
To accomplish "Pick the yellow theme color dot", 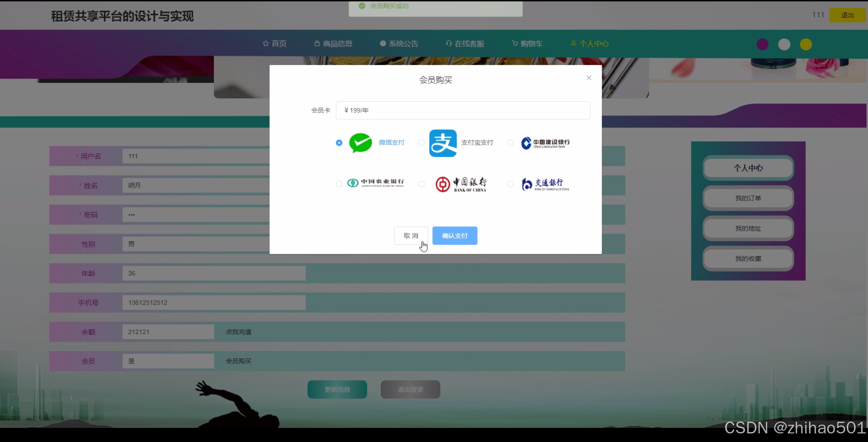I will (x=806, y=44).
